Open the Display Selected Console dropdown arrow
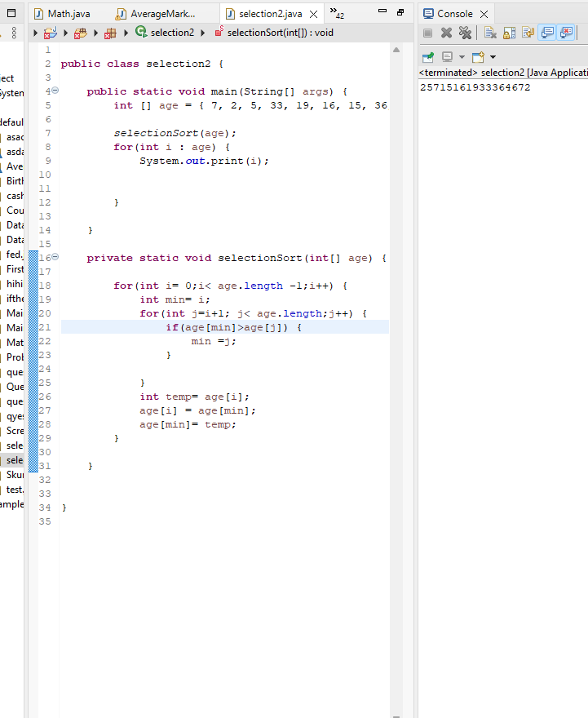Viewport: 588px width, 718px height. pos(462,57)
